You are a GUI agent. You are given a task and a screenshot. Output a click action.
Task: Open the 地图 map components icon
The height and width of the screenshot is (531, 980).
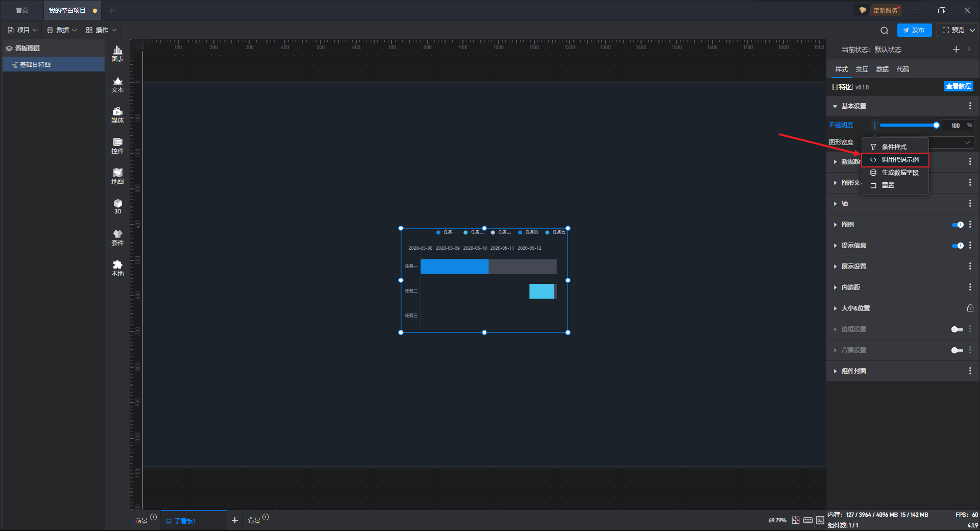117,176
